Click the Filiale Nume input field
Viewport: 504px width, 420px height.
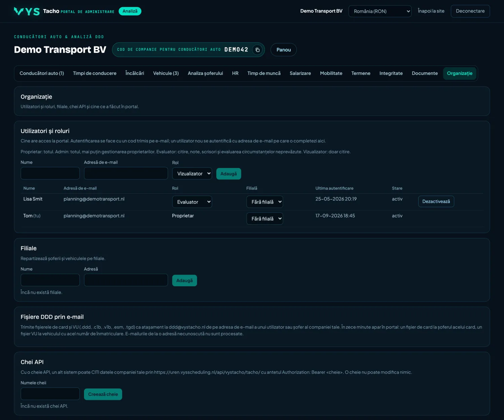pos(50,280)
